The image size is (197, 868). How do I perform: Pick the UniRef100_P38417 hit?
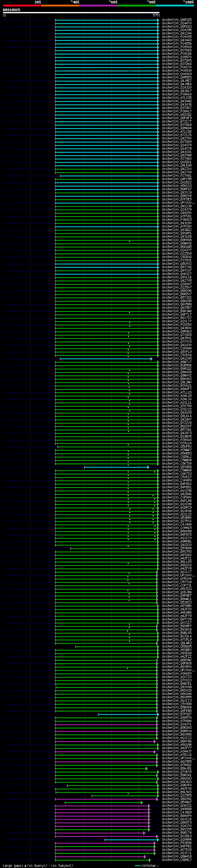(x=177, y=111)
